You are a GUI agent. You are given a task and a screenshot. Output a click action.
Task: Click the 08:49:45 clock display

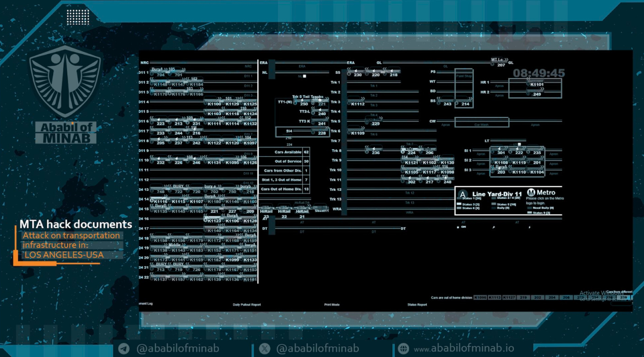[x=539, y=73]
